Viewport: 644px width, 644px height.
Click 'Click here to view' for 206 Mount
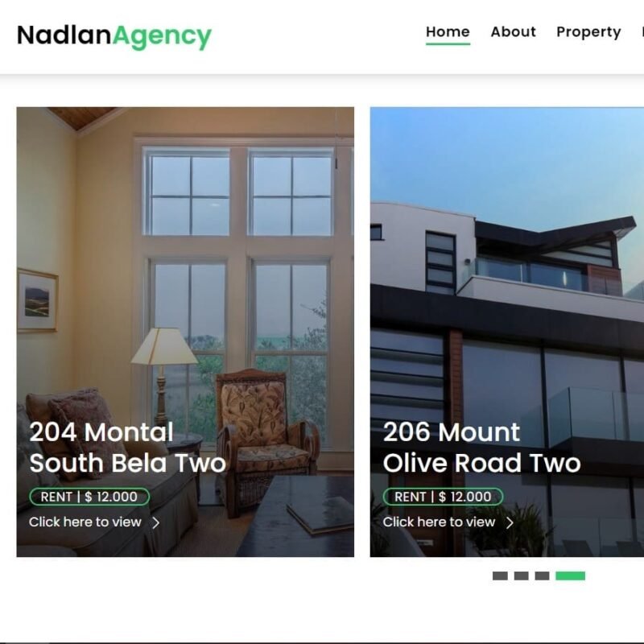[x=439, y=522]
